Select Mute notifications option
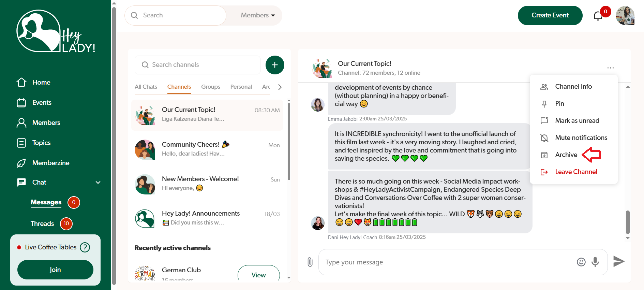 (574, 138)
